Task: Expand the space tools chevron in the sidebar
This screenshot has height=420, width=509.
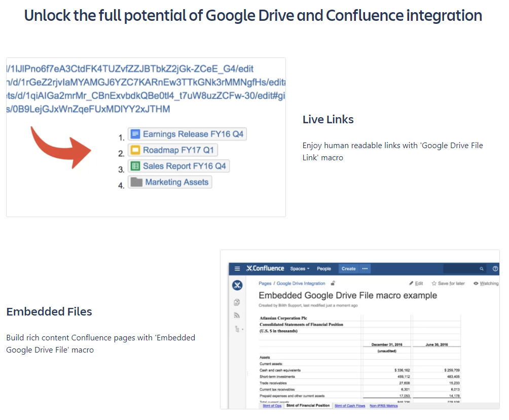Action: point(242,329)
